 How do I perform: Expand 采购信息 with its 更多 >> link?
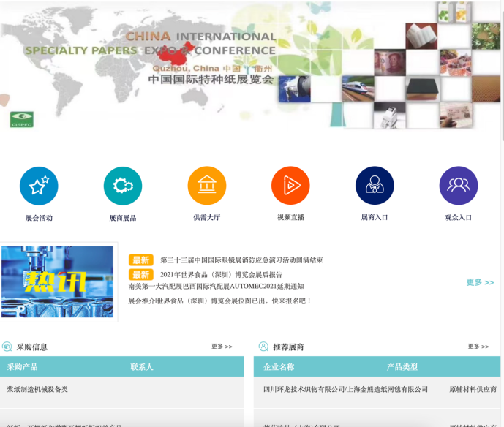222,347
